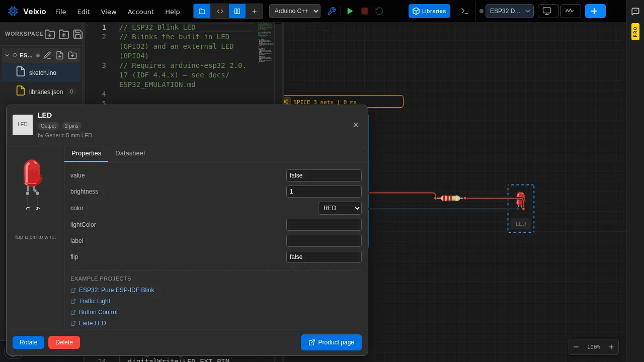Open the serial terminal icon
The image size is (644, 362).
tap(465, 11)
